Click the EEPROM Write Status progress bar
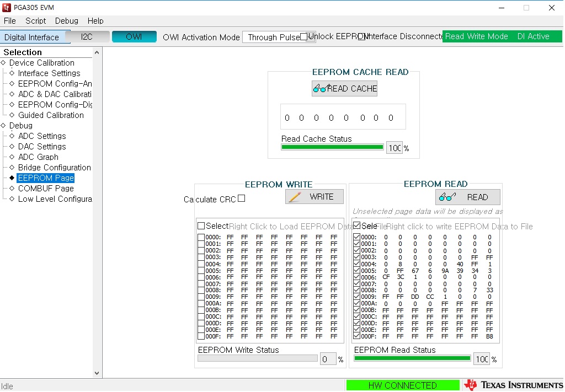Image resolution: width=565 pixels, height=392 pixels. (258, 358)
